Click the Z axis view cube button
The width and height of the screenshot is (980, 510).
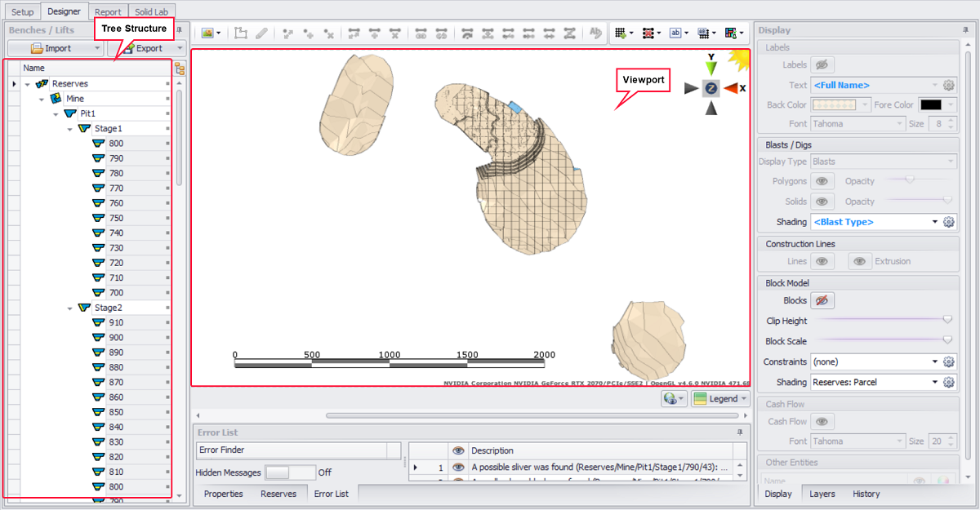pyautogui.click(x=710, y=88)
